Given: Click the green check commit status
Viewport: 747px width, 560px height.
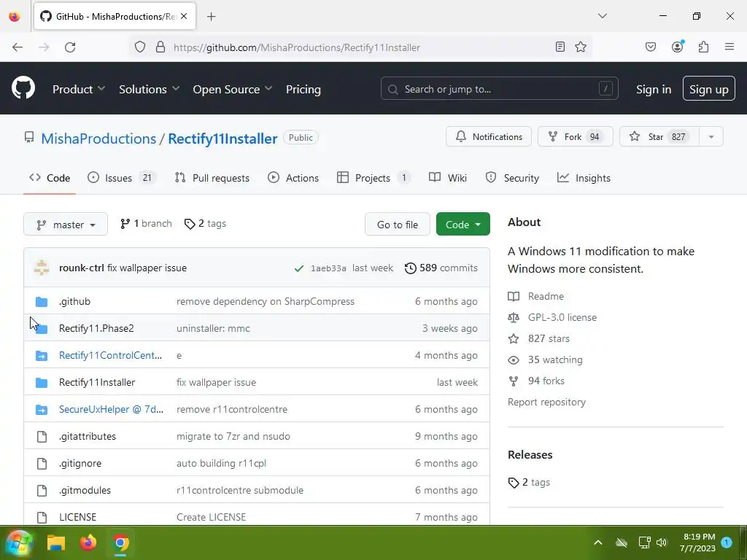Looking at the screenshot, I should [298, 268].
